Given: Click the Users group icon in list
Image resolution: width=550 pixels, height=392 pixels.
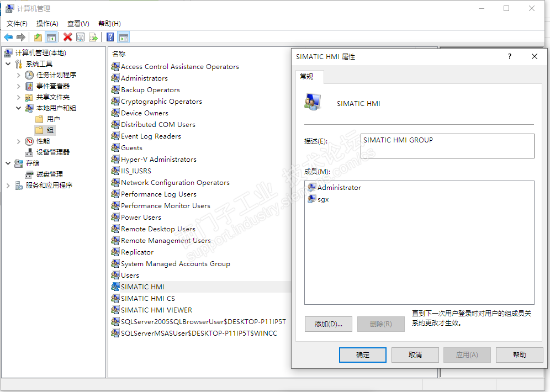Looking at the screenshot, I should pos(115,275).
